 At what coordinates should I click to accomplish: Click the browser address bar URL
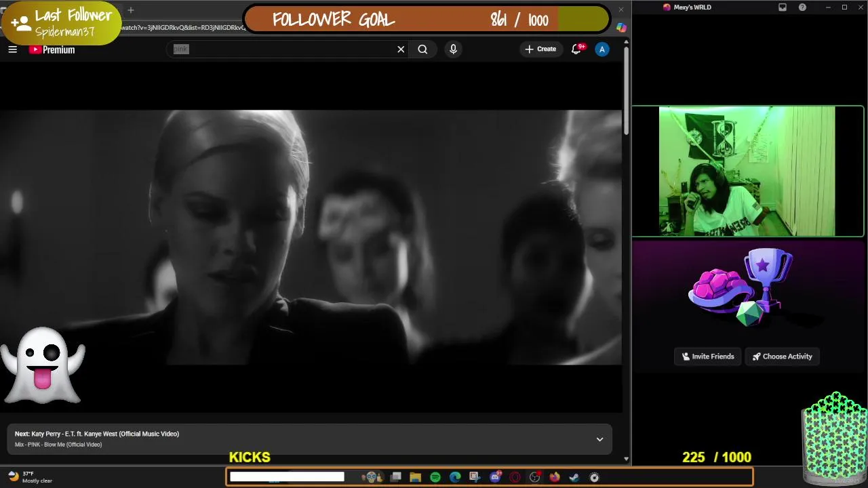pyautogui.click(x=182, y=28)
